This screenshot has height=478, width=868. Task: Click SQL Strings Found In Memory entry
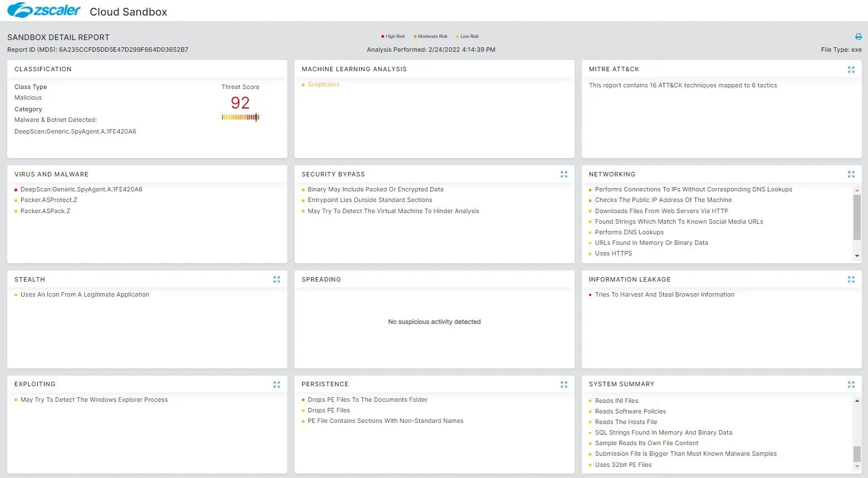click(664, 433)
